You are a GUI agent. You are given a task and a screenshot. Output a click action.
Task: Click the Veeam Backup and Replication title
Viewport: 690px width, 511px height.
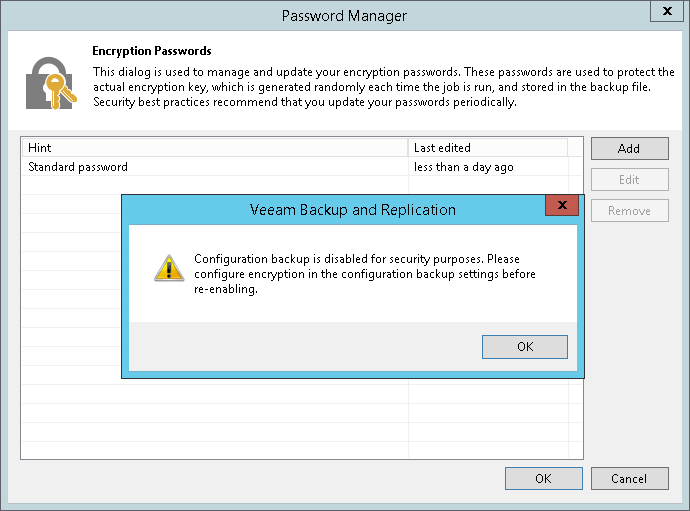point(352,210)
